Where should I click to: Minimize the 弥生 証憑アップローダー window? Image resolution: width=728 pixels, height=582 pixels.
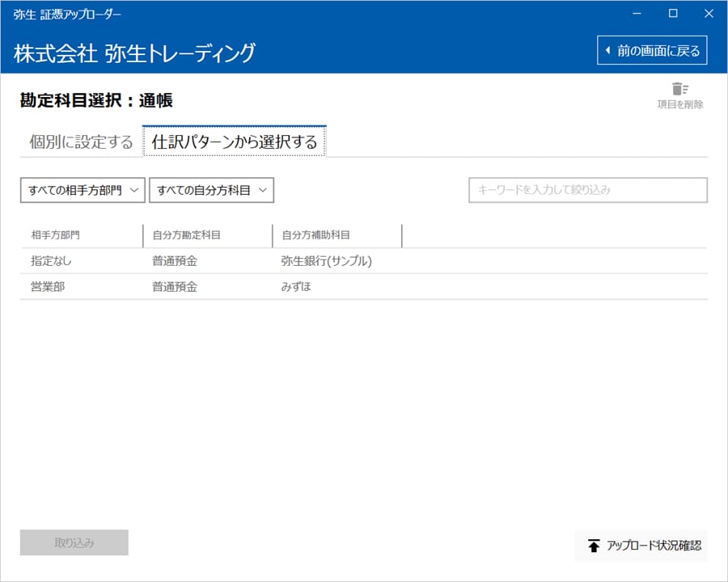637,14
